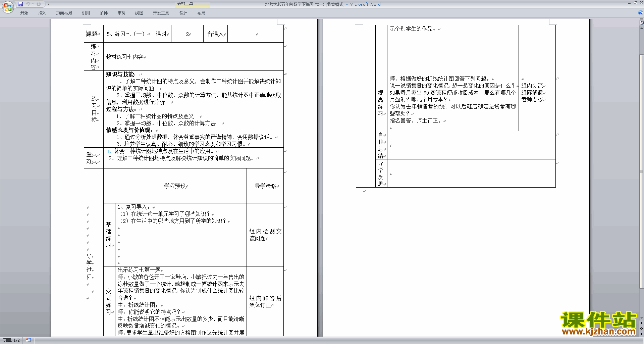Open the 邮件 ribbon tab

[x=104, y=13]
